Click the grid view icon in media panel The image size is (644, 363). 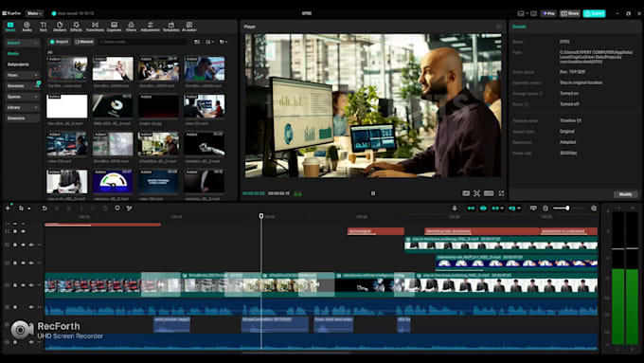197,42
